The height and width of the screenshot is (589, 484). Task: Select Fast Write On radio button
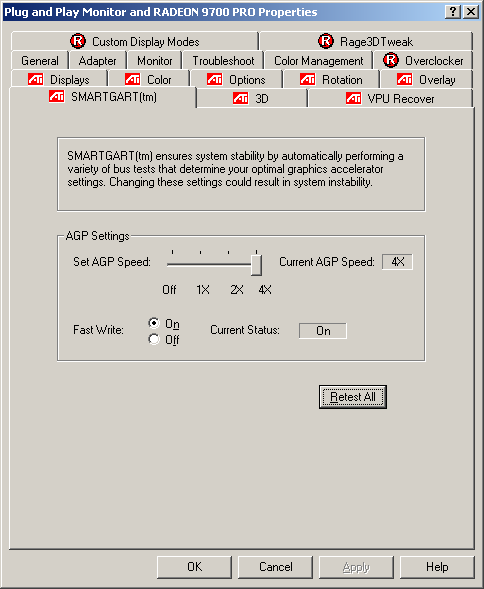[154, 323]
